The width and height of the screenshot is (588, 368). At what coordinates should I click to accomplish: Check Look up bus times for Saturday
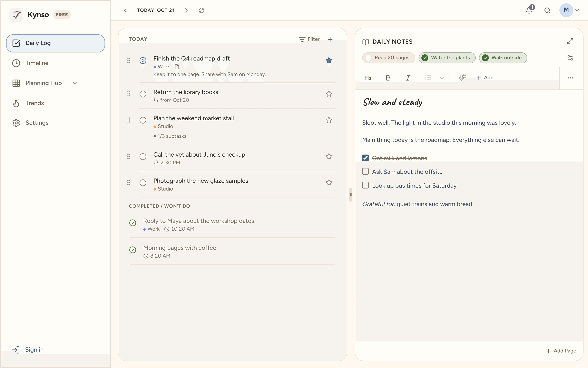coord(365,185)
